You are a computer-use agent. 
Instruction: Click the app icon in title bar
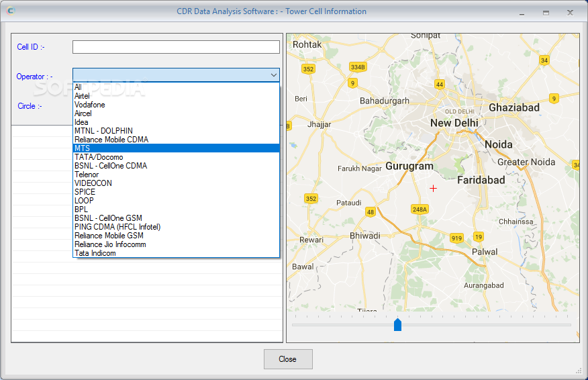pos(11,11)
